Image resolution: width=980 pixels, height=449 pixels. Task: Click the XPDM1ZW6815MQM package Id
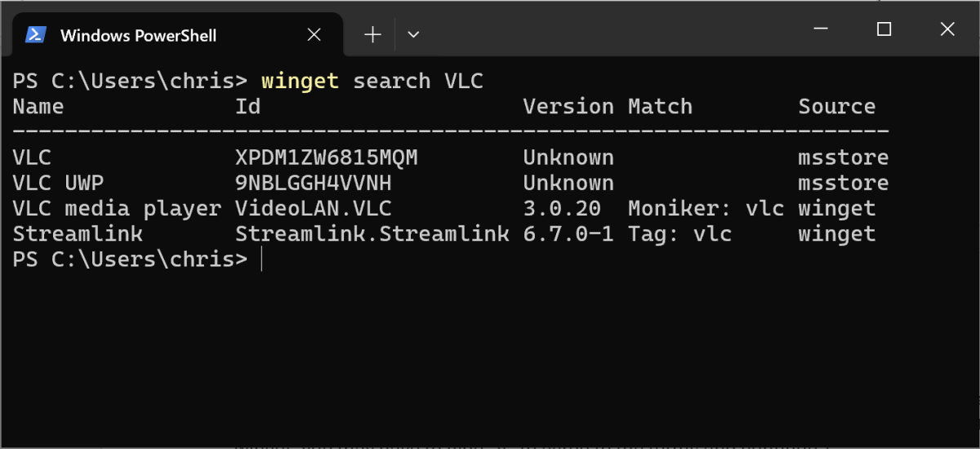point(327,157)
